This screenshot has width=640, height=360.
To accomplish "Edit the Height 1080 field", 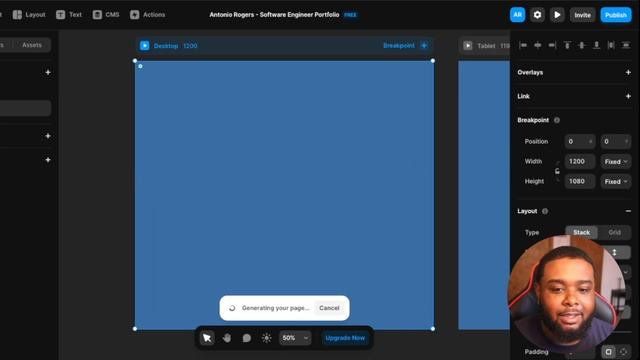I will (580, 181).
